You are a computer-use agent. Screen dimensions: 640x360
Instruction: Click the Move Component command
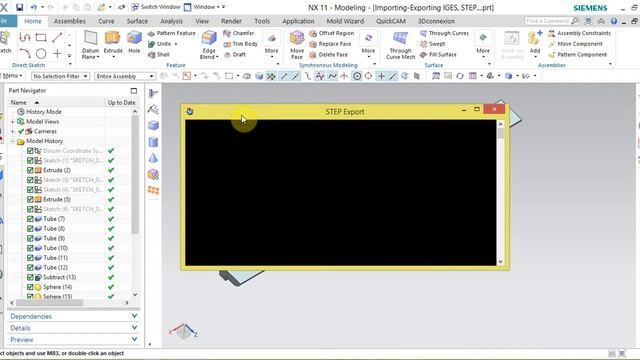pos(575,44)
